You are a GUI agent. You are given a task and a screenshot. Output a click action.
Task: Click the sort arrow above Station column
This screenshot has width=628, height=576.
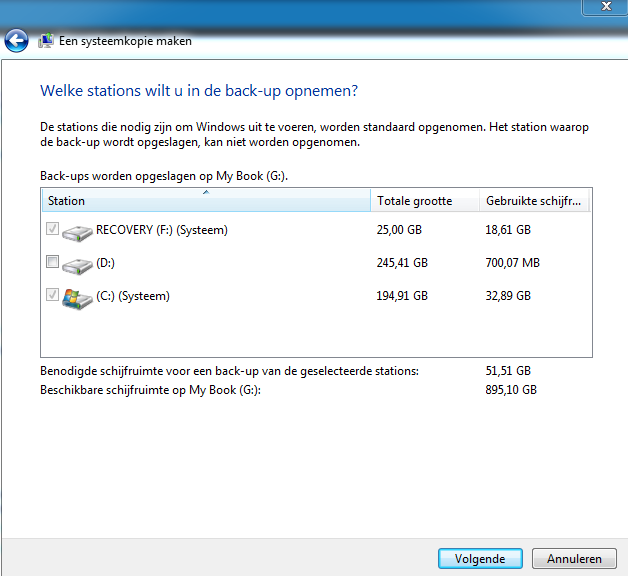(x=206, y=192)
